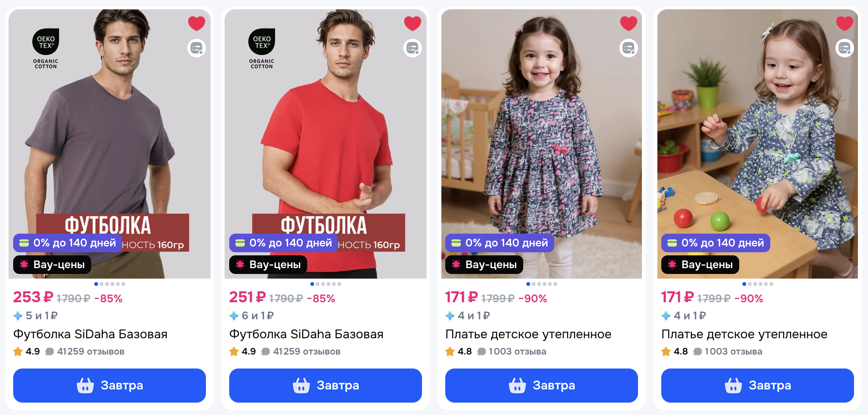Add red t-shirt to cart via Завтра

[x=325, y=385]
